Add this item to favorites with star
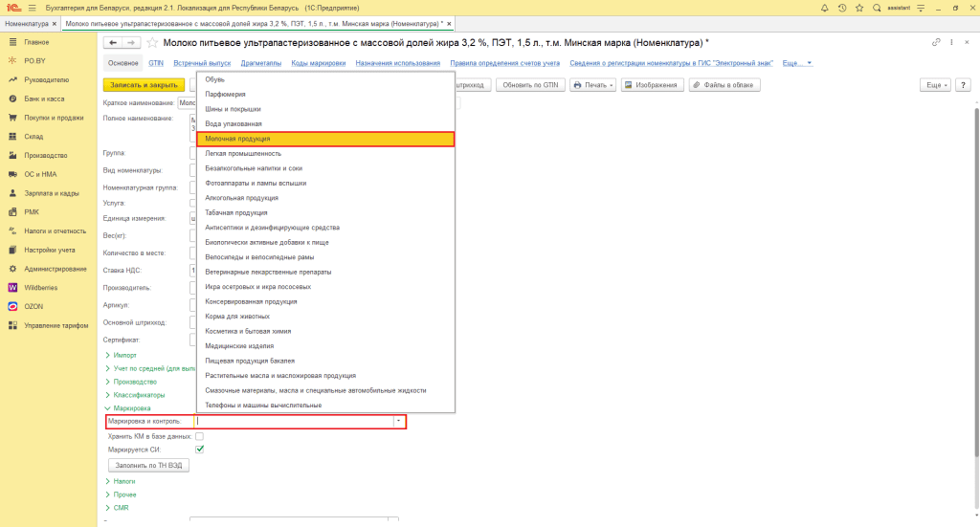The height and width of the screenshot is (527, 980). point(152,43)
